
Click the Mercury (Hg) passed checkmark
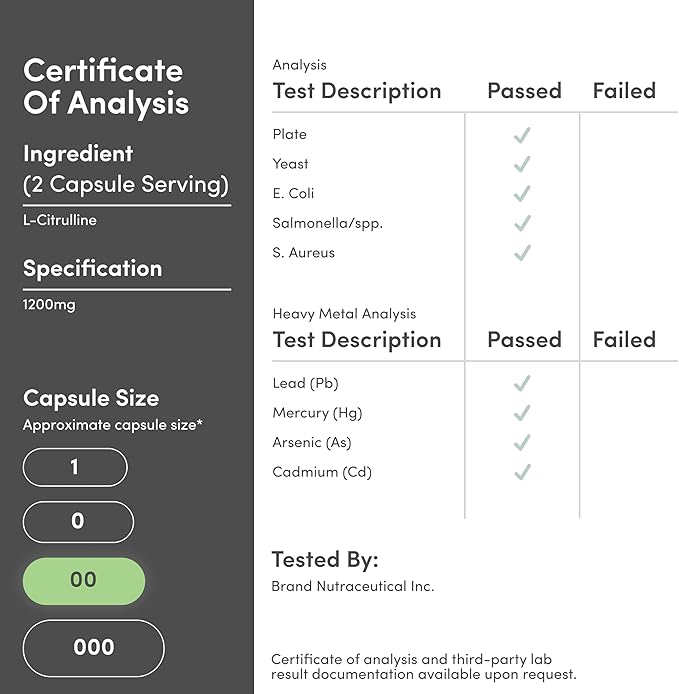click(521, 413)
